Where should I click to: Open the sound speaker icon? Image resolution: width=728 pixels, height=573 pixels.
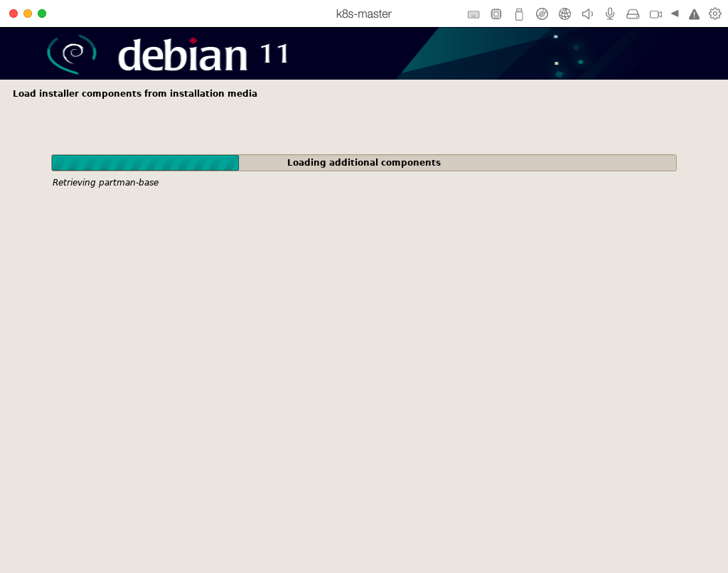587,14
